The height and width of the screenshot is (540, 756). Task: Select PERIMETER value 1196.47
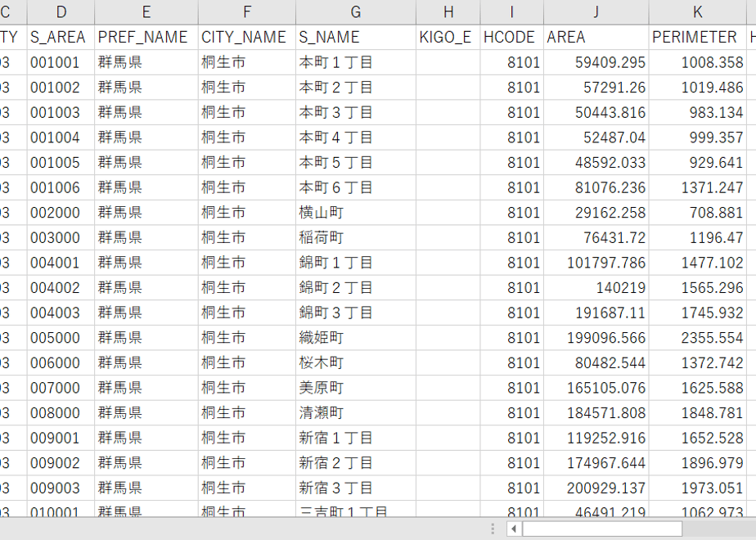(697, 238)
